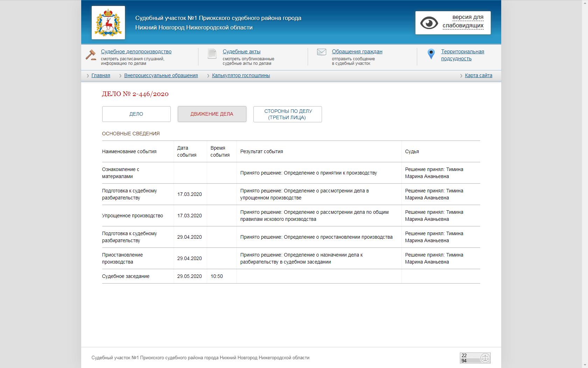The height and width of the screenshot is (368, 588).
Task: Click chevron before Калькулятор госпошлины
Action: (208, 76)
